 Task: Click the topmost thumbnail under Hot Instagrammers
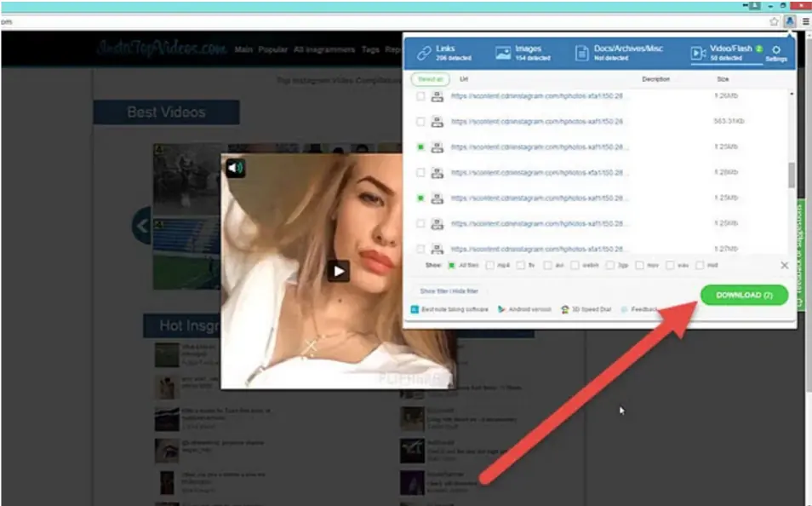[167, 354]
